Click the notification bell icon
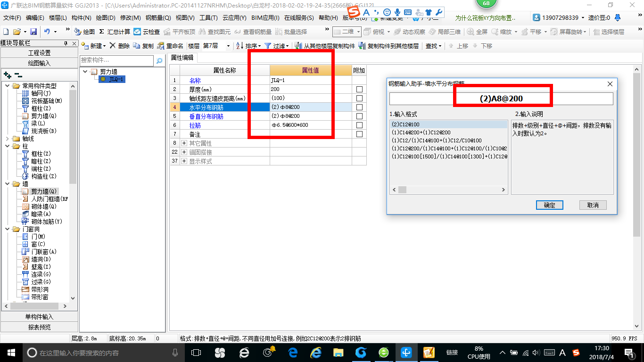 (x=617, y=17)
